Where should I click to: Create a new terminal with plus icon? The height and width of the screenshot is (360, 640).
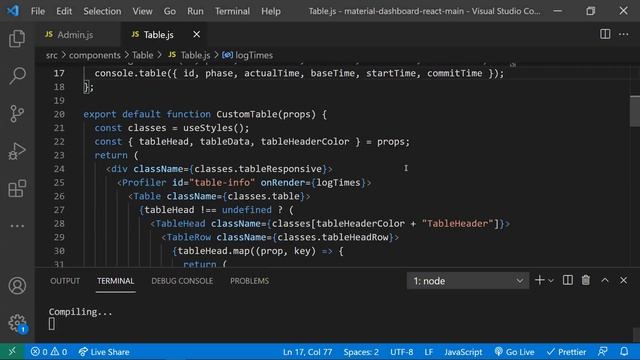pyautogui.click(x=540, y=280)
